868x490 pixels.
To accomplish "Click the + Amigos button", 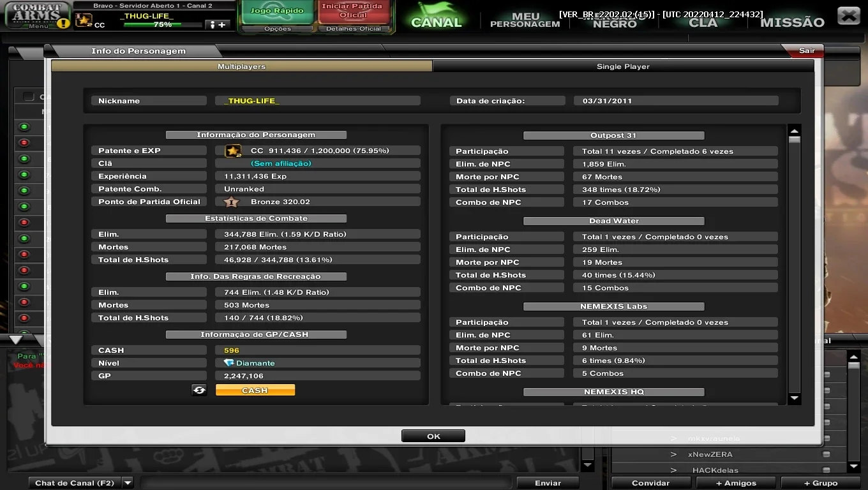I will click(736, 483).
